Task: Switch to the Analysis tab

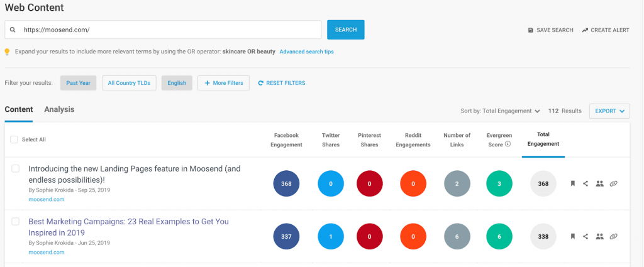Action: pyautogui.click(x=60, y=109)
